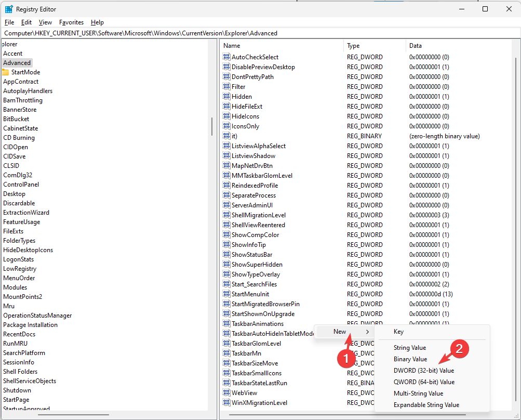Screen dimensions: 521x420
Task: Select the Advanced key in tree
Action: pos(17,63)
